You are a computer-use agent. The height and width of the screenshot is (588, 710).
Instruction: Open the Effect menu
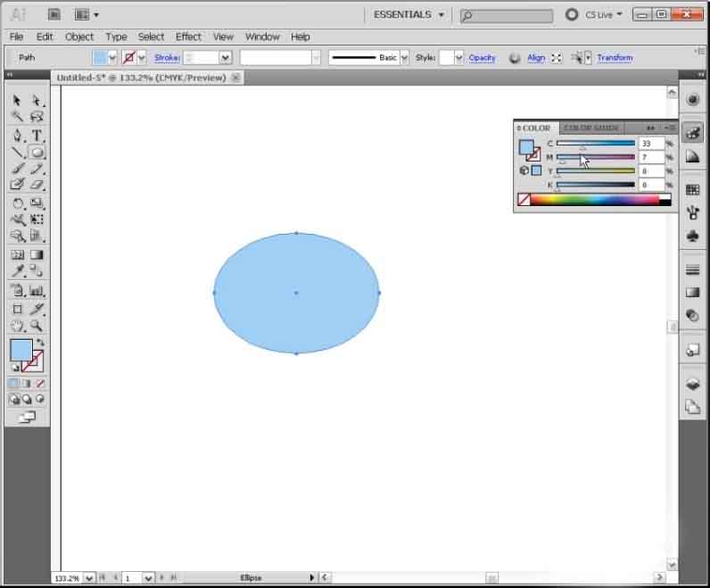coord(188,37)
